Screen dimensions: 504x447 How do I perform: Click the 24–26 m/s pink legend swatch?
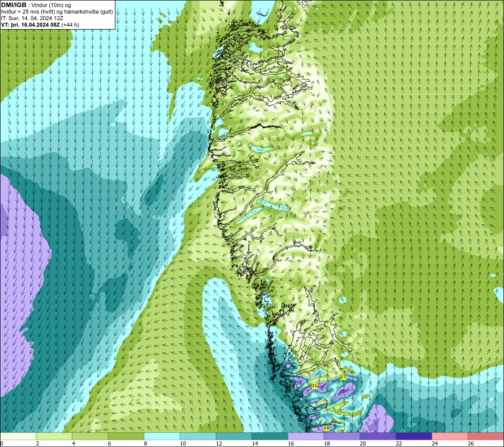pos(450,436)
